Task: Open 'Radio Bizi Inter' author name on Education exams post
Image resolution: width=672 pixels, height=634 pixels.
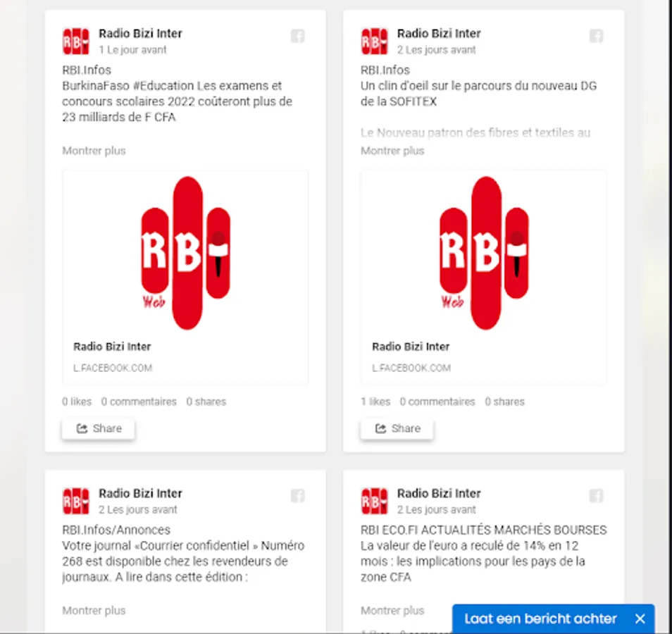Action: tap(141, 33)
